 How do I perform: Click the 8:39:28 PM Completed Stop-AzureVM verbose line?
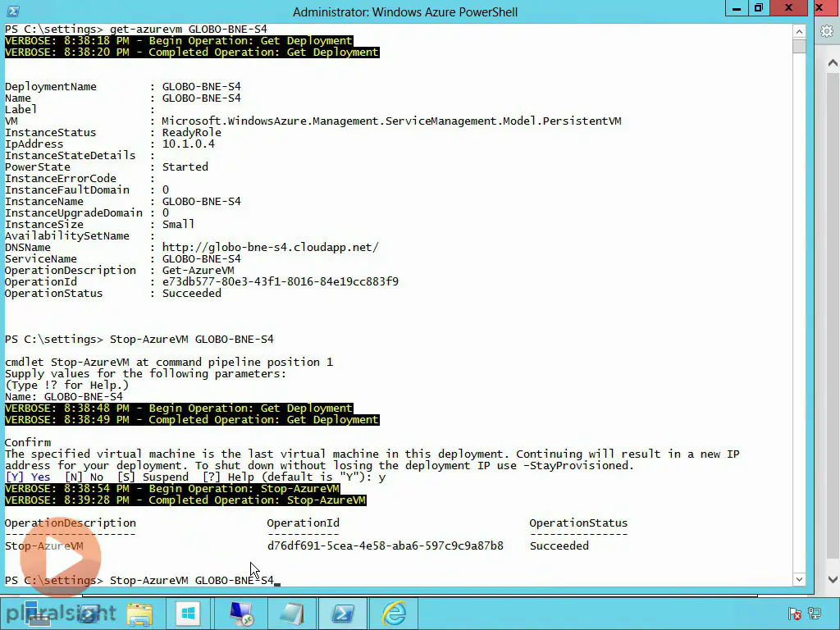(185, 500)
